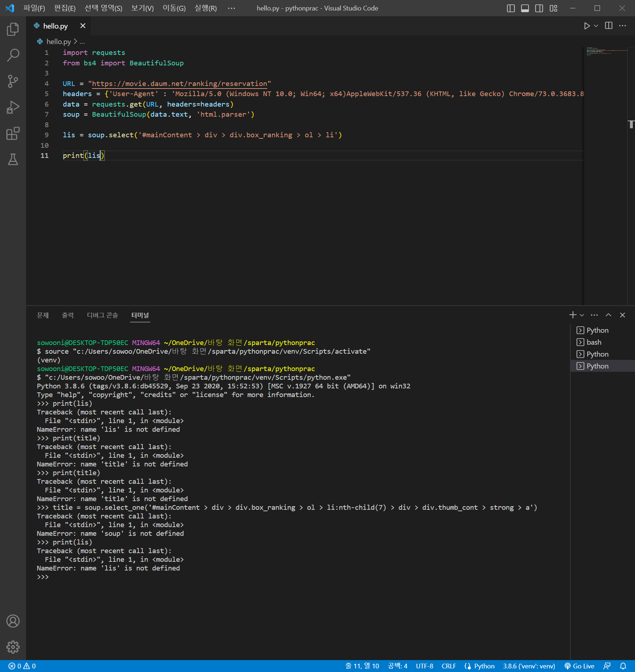Viewport: 635px width, 672px height.
Task: Open the 편집(E) menu
Action: click(x=65, y=8)
